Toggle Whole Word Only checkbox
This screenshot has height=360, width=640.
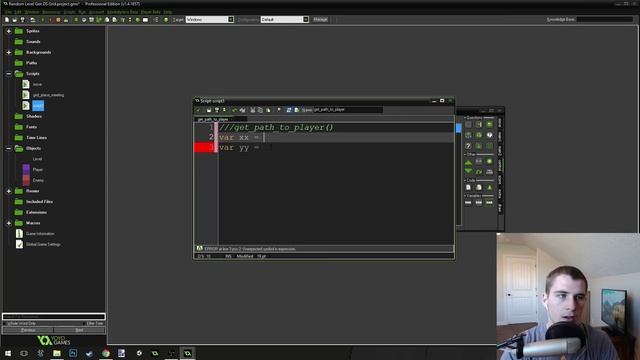[x=5, y=323]
